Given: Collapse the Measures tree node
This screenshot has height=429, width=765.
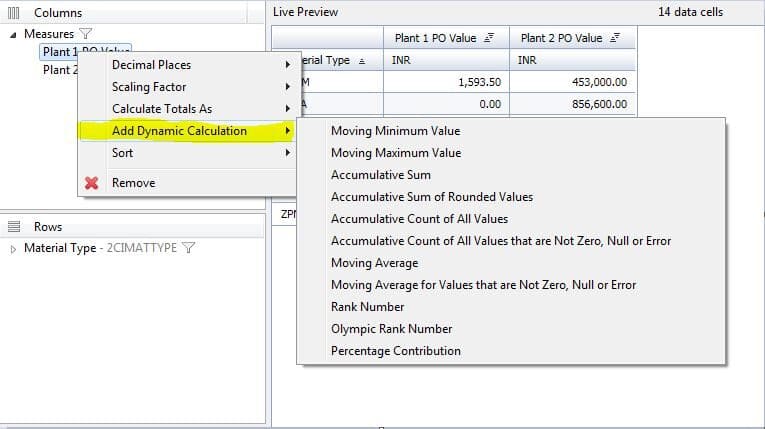Looking at the screenshot, I should click(13, 34).
